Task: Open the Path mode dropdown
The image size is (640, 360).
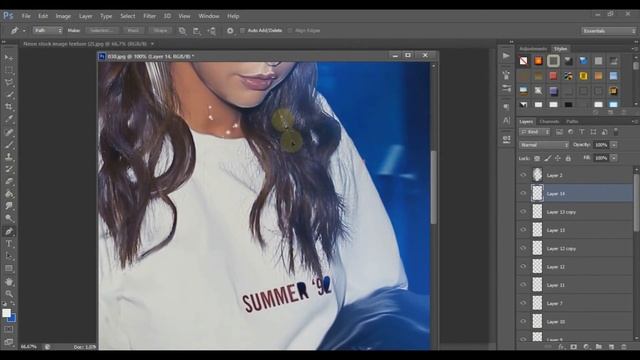Action: tap(48, 31)
